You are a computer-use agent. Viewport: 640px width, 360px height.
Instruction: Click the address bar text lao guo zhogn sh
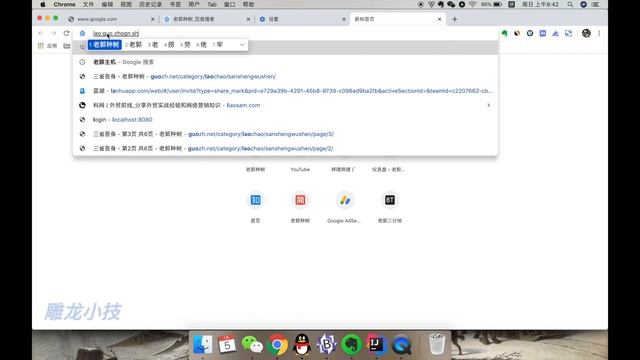click(x=116, y=33)
